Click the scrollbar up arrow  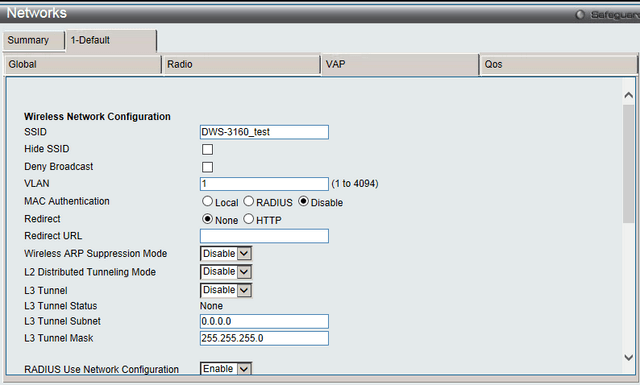[629, 95]
